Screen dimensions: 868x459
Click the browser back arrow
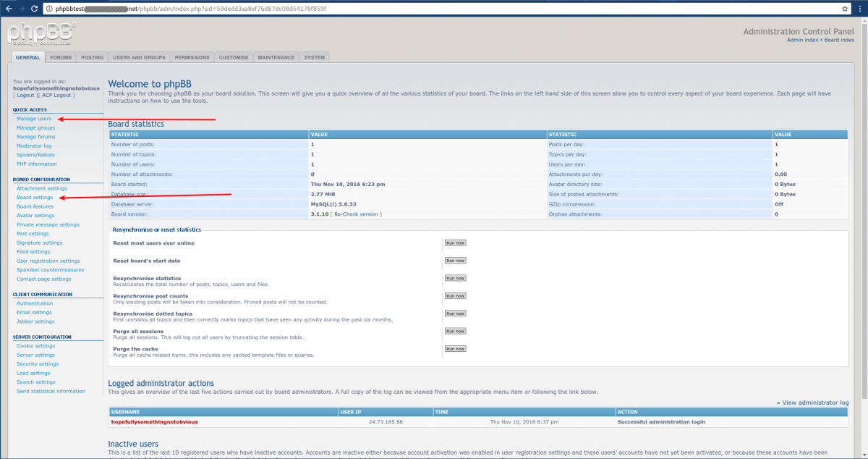(x=7, y=9)
